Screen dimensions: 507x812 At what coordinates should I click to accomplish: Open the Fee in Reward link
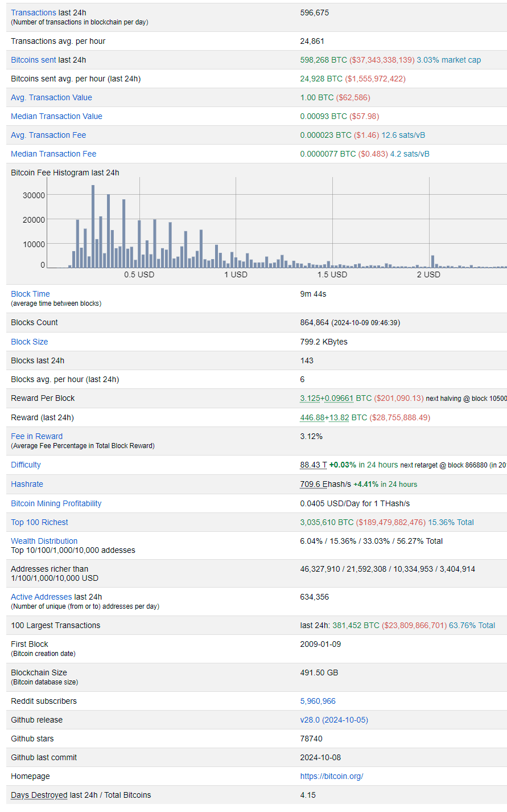click(x=36, y=436)
